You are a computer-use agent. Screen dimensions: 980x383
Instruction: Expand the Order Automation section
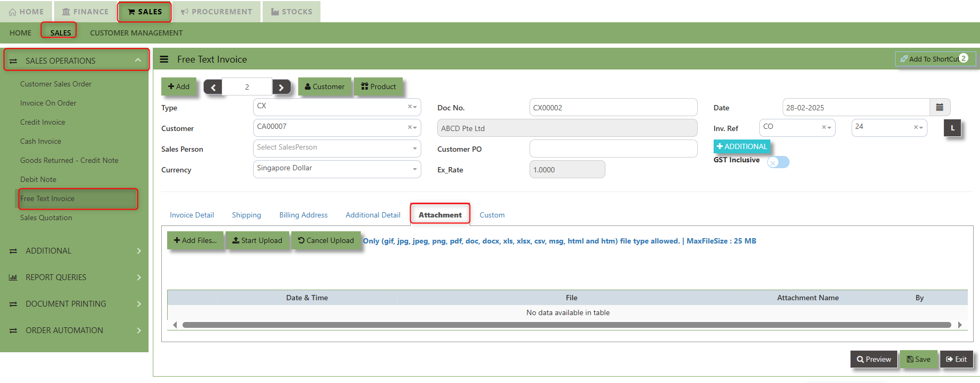pos(74,330)
